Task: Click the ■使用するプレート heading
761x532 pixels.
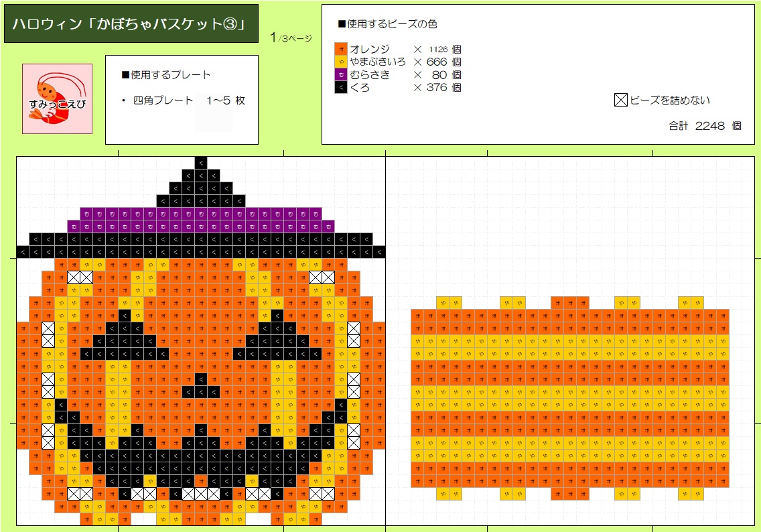Action: pyautogui.click(x=166, y=74)
